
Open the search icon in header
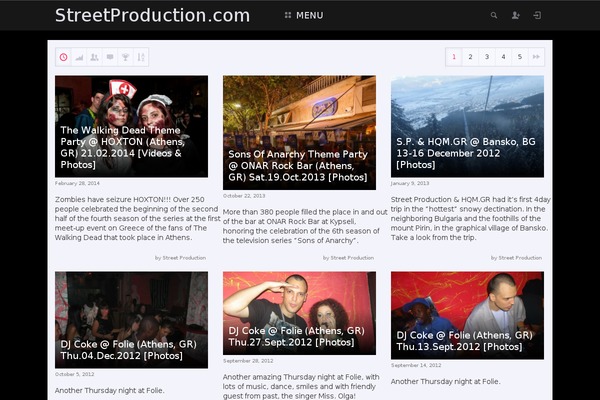tap(494, 15)
